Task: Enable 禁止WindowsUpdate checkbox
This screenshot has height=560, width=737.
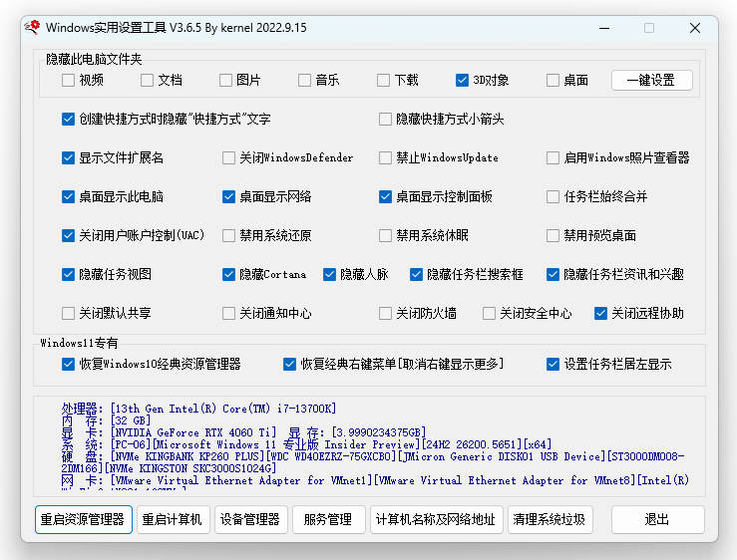Action: coord(385,157)
